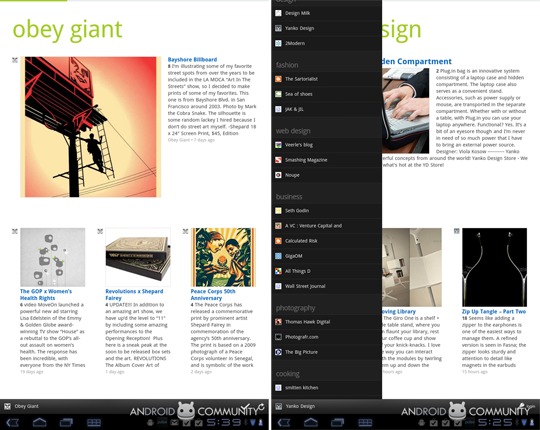Open The GOP x Women's Health Rights link
540x430 pixels.
pos(46,295)
